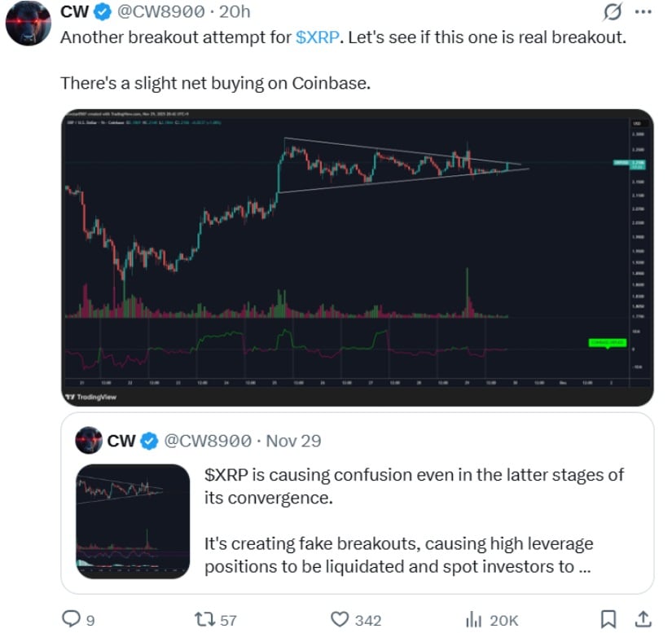This screenshot has width=672, height=633.
Task: Open the three-dot more options menu
Action: pyautogui.click(x=643, y=11)
